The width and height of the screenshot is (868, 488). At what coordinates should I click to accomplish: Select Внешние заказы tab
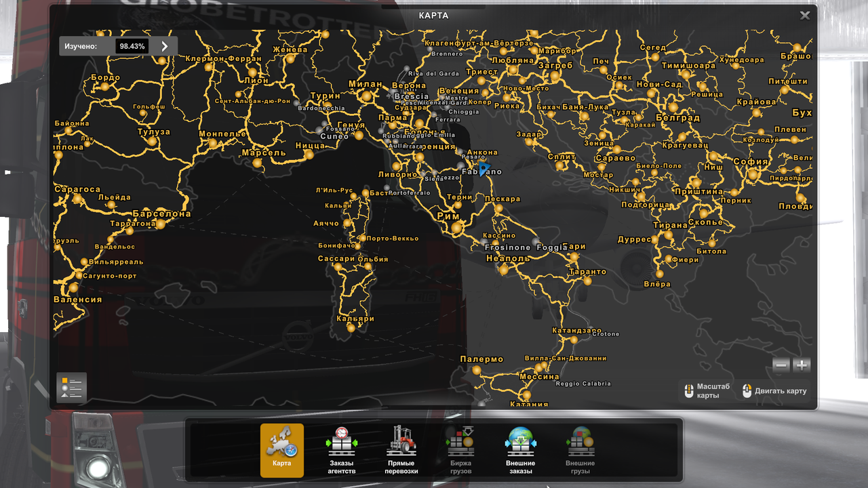(x=520, y=451)
